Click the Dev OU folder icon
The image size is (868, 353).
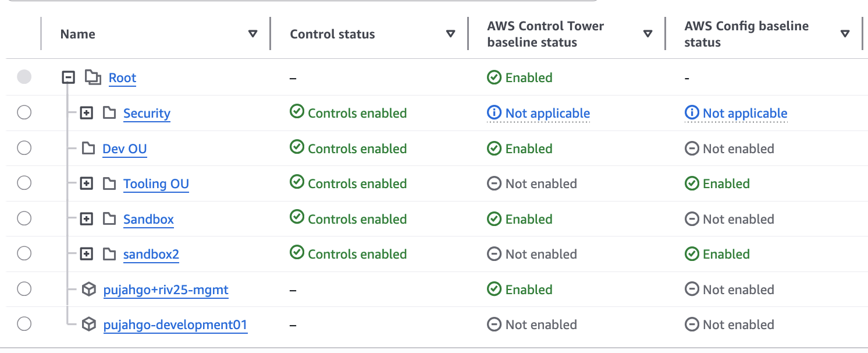click(x=88, y=149)
